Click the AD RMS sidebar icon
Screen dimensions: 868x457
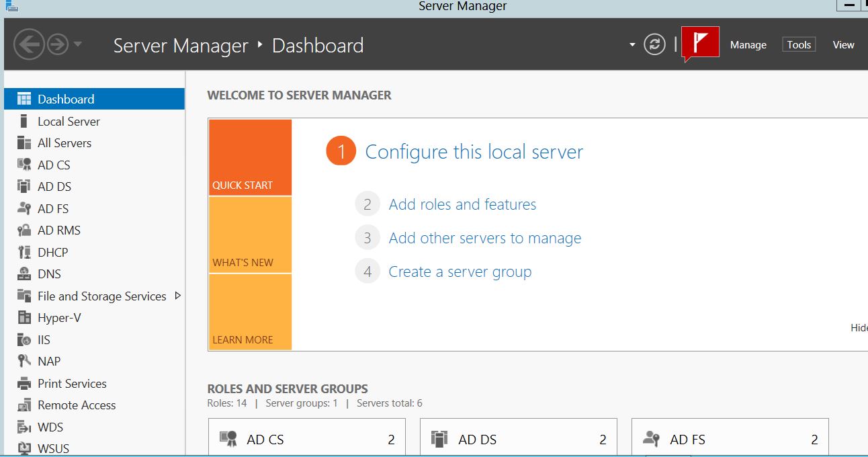(24, 231)
